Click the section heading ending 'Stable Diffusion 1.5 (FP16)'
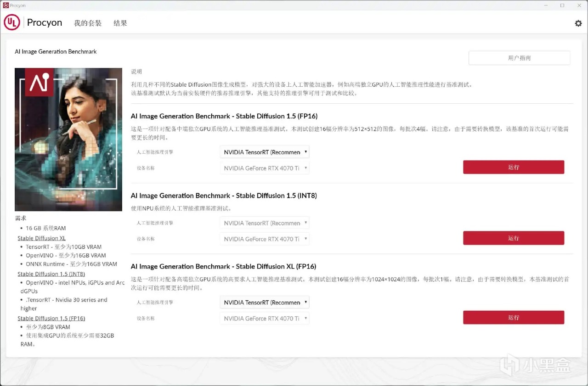The width and height of the screenshot is (588, 386). [x=224, y=116]
